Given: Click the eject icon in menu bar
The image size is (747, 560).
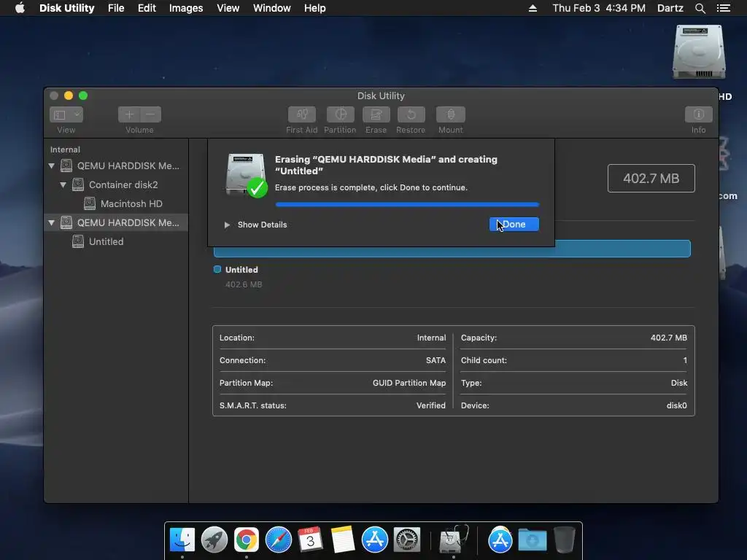Looking at the screenshot, I should [533, 8].
